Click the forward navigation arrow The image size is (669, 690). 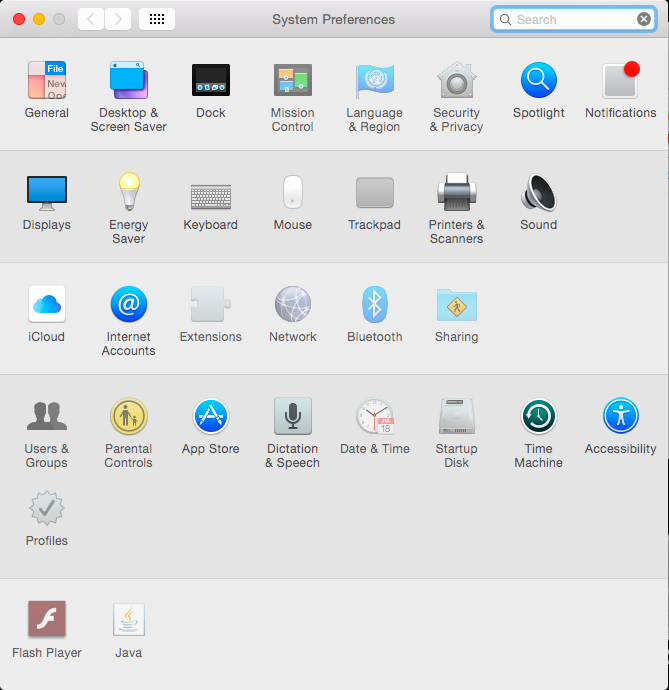[118, 19]
